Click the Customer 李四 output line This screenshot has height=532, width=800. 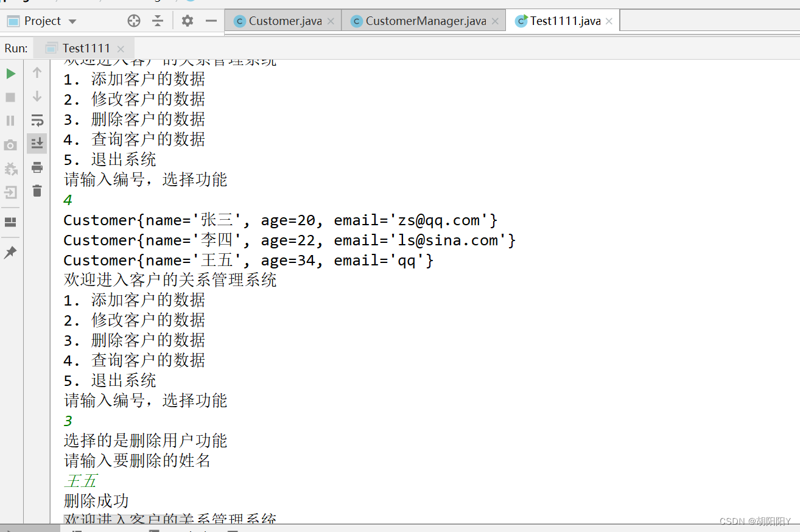[x=290, y=240]
